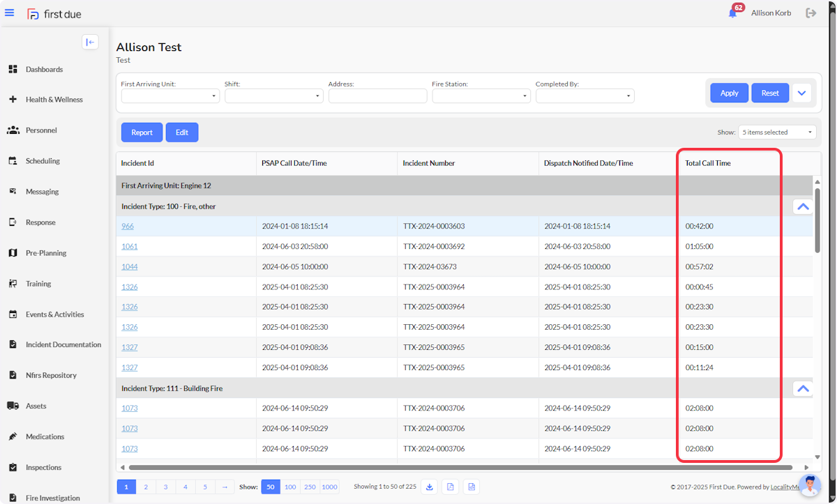This screenshot has width=837, height=504.
Task: Open the Fire Station dropdown
Action: [x=481, y=96]
